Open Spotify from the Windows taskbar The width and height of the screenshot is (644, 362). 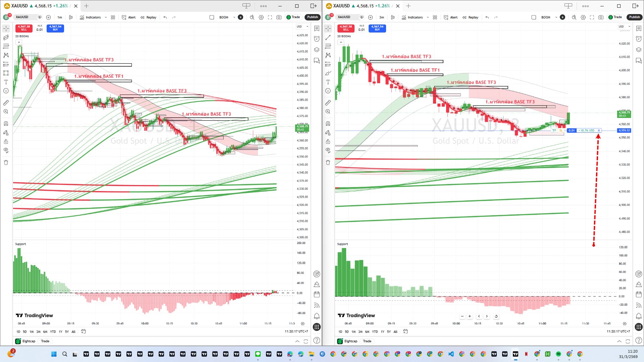pos(558,354)
